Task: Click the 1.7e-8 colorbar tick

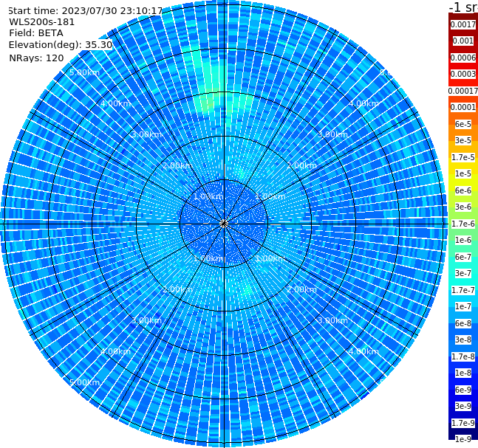Action: coord(463,356)
